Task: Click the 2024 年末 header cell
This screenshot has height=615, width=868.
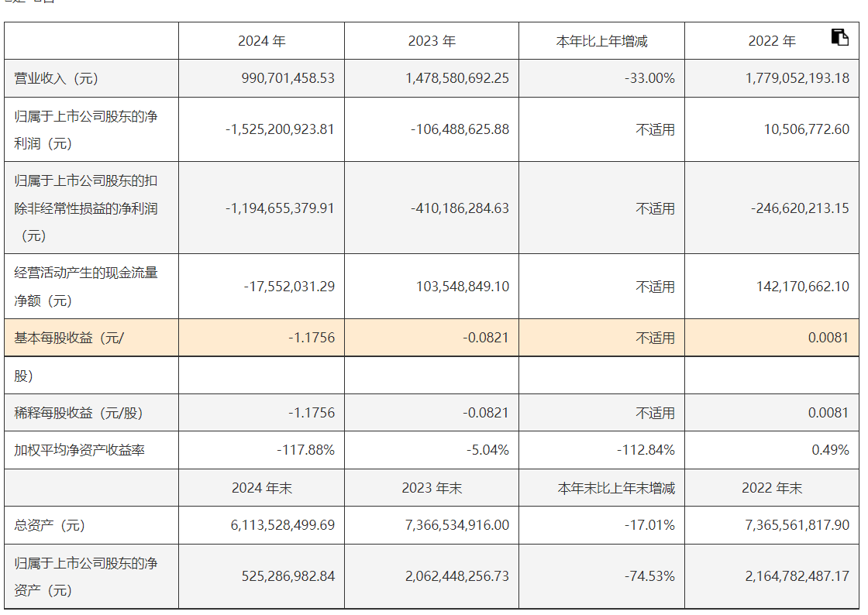Action: pos(262,488)
